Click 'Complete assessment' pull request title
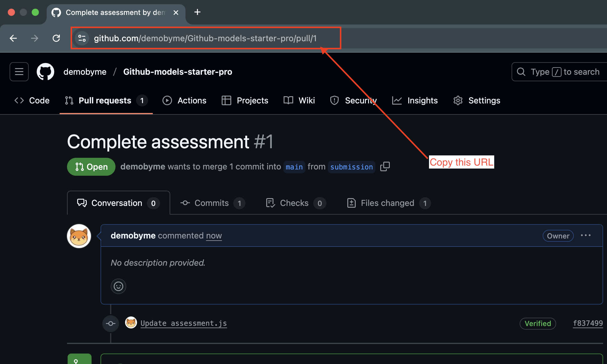This screenshot has height=364, width=607. [x=158, y=142]
